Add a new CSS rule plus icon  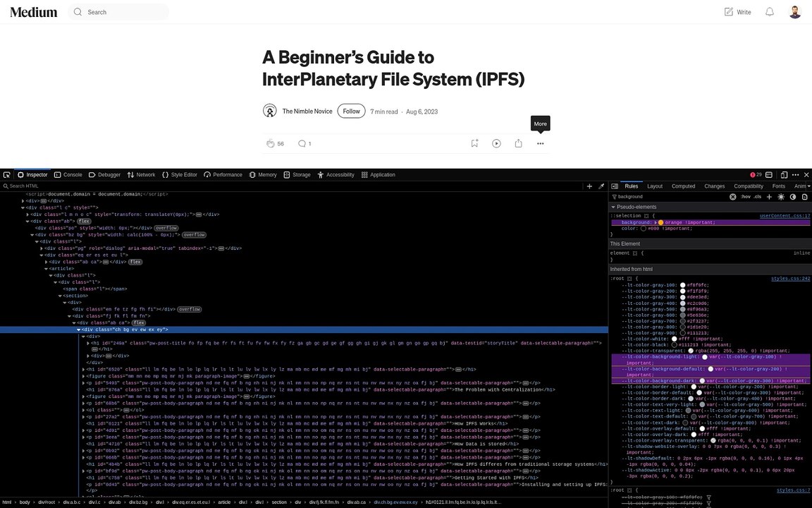[769, 197]
